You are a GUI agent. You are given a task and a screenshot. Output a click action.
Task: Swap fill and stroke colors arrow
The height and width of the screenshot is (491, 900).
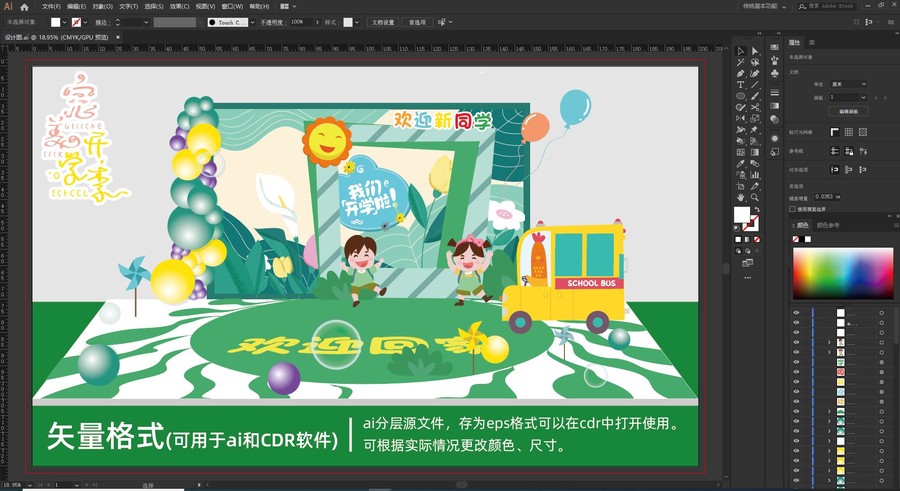(x=758, y=209)
